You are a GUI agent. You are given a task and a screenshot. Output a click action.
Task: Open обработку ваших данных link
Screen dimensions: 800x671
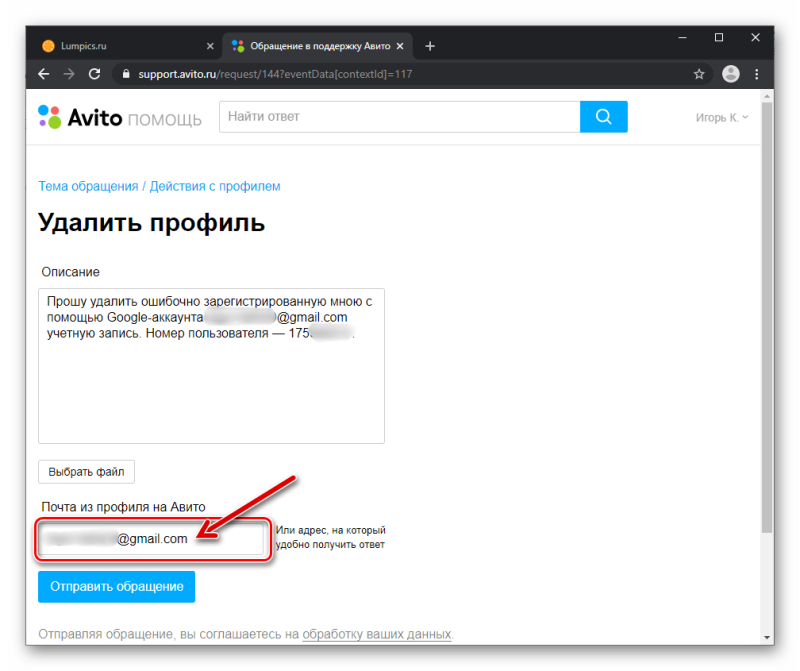click(377, 634)
